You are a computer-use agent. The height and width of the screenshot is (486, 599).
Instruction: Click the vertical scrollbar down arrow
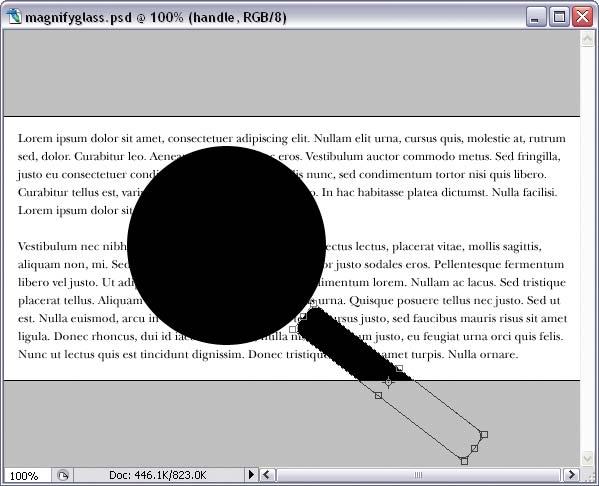click(x=587, y=458)
